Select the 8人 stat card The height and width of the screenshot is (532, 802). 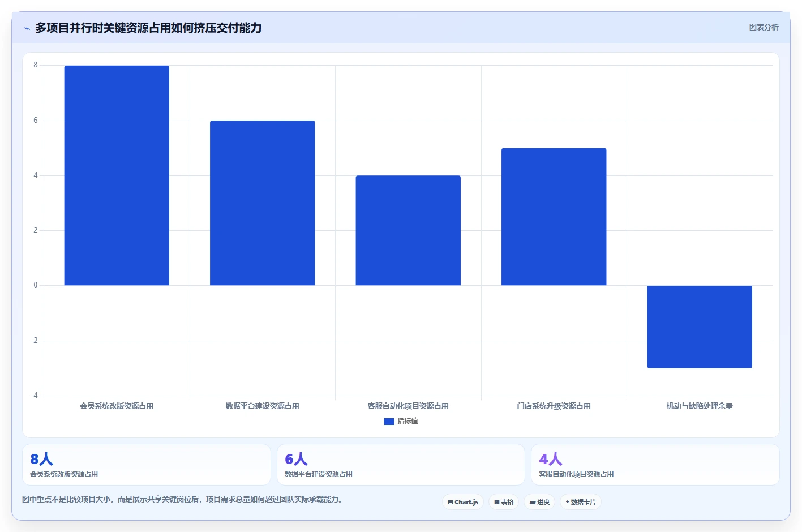(x=147, y=465)
